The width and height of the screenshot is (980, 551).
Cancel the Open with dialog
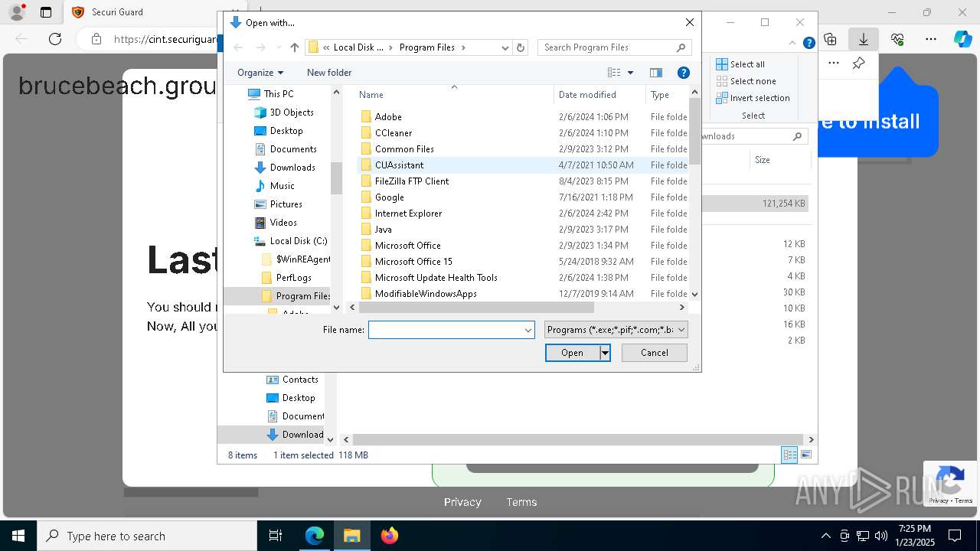pos(655,353)
